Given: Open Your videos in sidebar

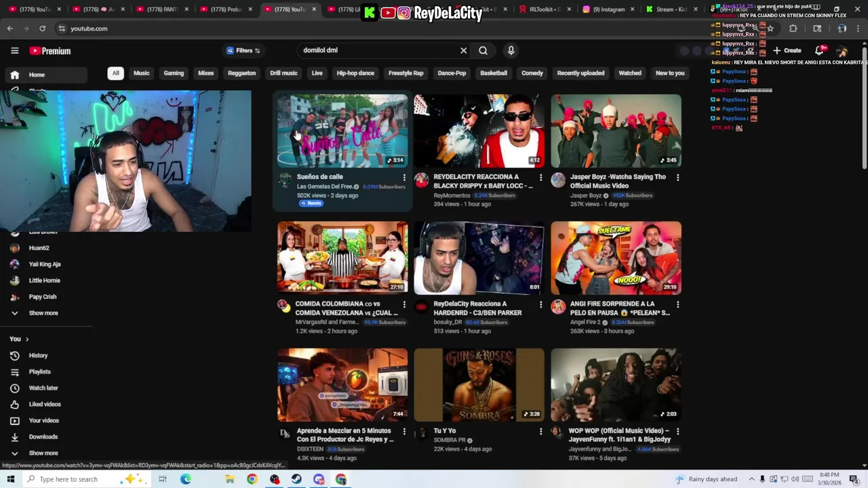Looking at the screenshot, I should point(43,421).
